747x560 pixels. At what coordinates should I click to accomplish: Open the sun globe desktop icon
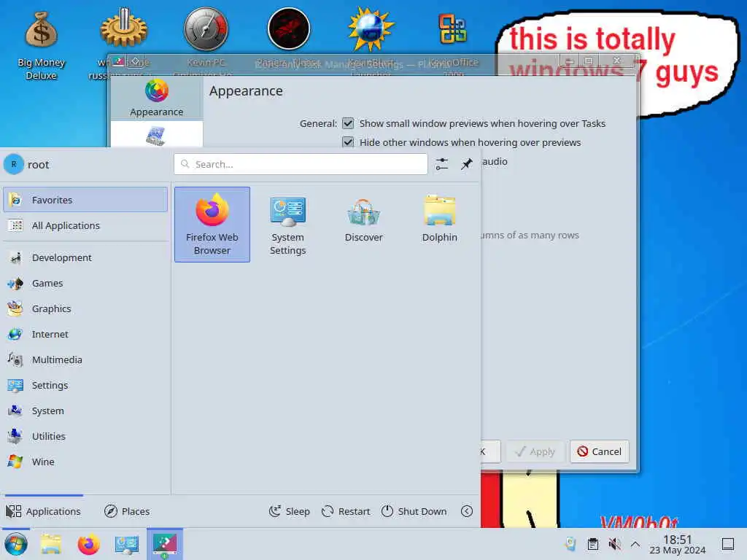point(371,28)
